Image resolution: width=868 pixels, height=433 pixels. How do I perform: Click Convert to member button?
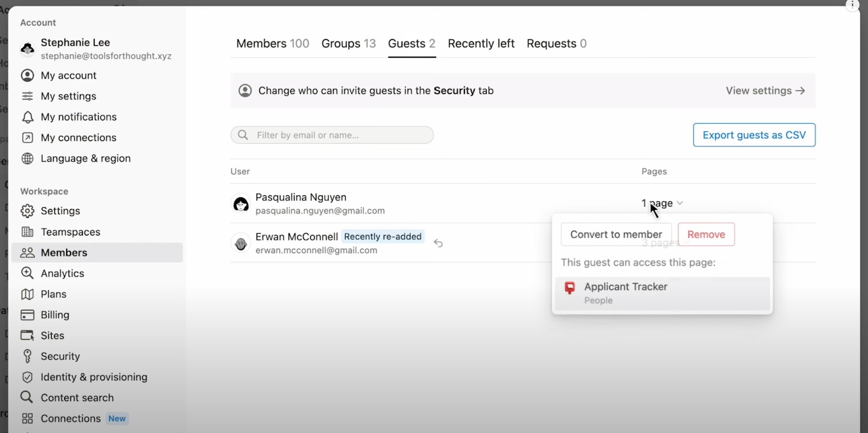tap(616, 234)
